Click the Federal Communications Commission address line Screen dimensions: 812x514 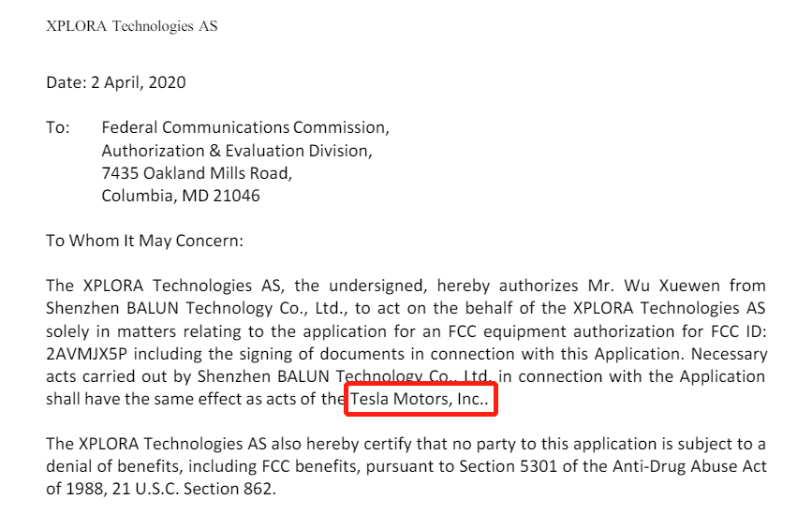[x=245, y=127]
